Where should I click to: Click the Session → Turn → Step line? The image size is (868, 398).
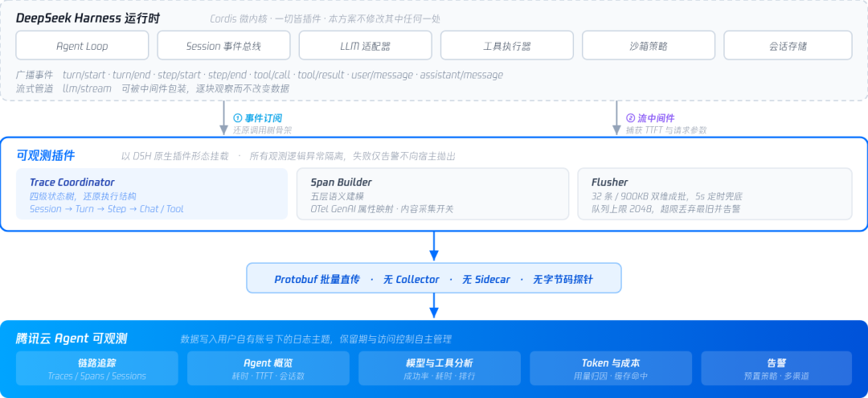click(106, 209)
